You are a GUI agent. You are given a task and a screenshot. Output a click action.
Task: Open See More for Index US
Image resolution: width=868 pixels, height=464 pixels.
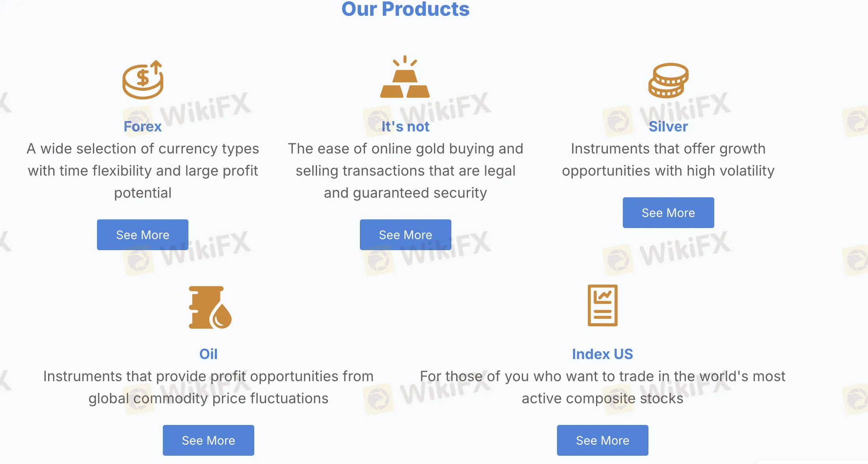coord(603,440)
